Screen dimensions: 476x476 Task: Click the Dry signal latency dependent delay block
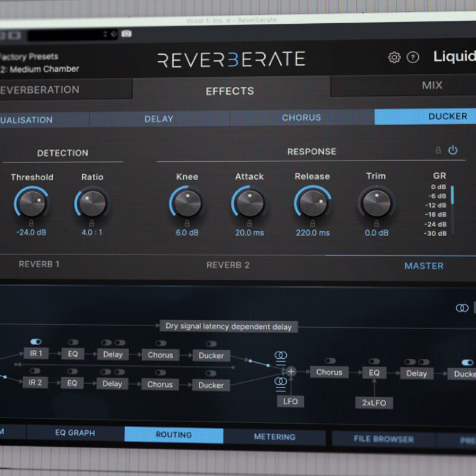click(228, 327)
